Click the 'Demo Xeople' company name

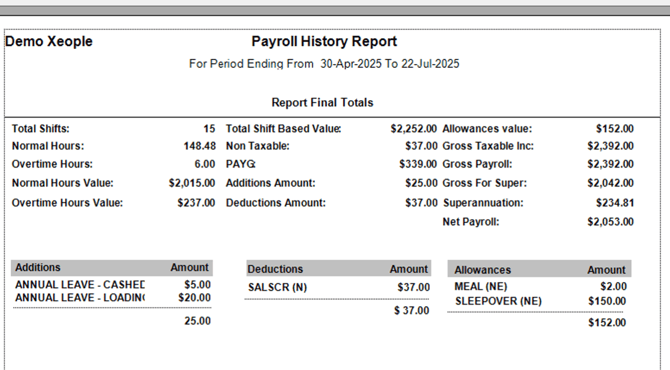49,41
